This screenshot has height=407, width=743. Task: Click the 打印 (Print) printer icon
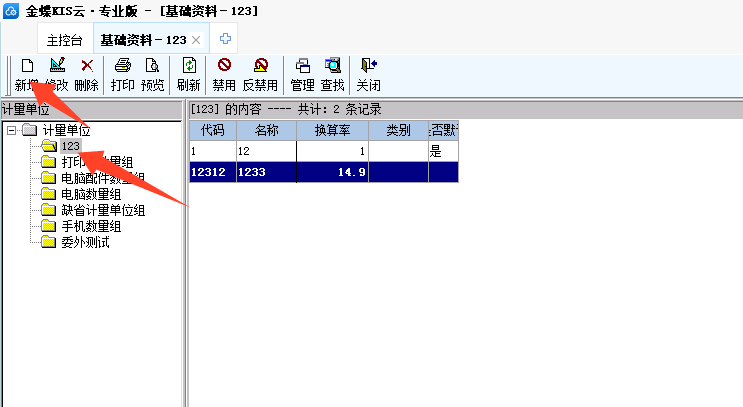[x=123, y=66]
